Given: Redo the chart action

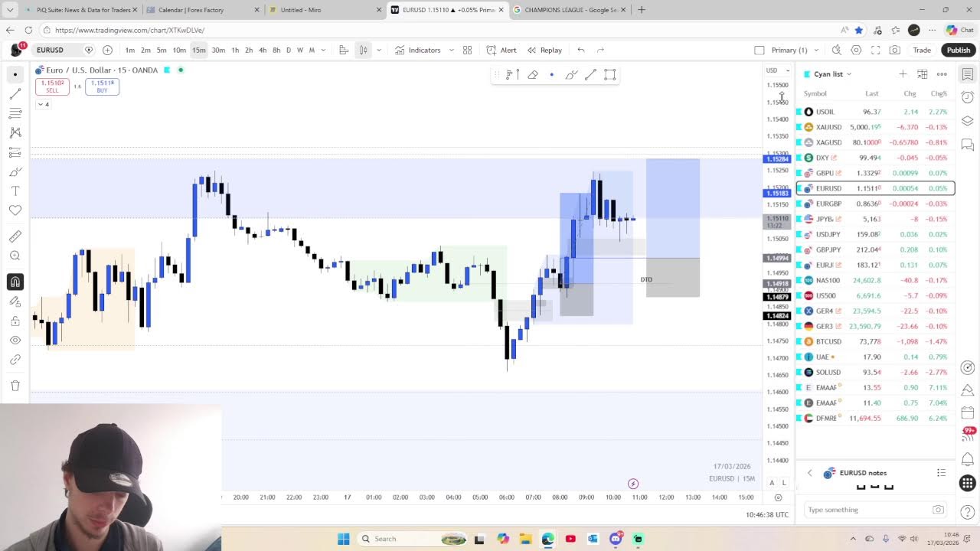Looking at the screenshot, I should point(600,50).
